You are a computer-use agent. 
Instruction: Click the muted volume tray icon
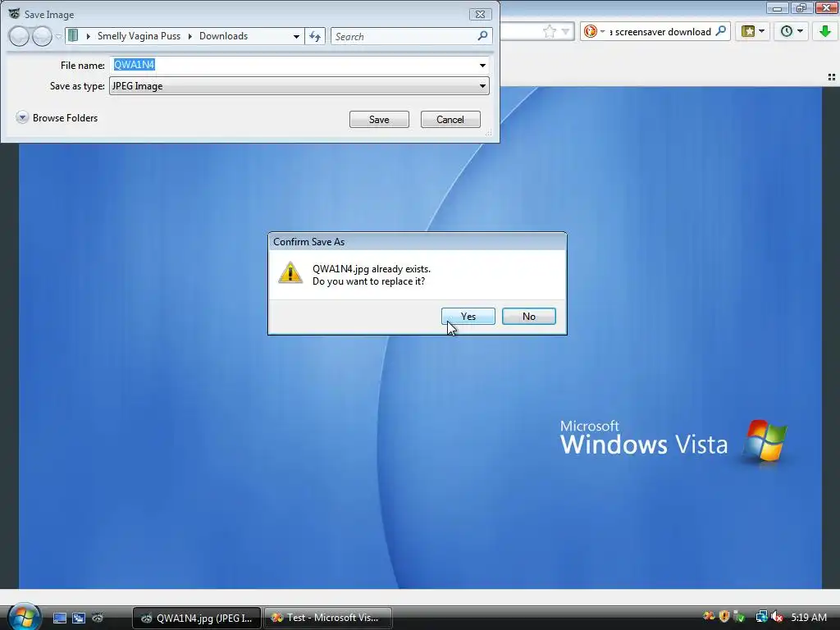777,617
